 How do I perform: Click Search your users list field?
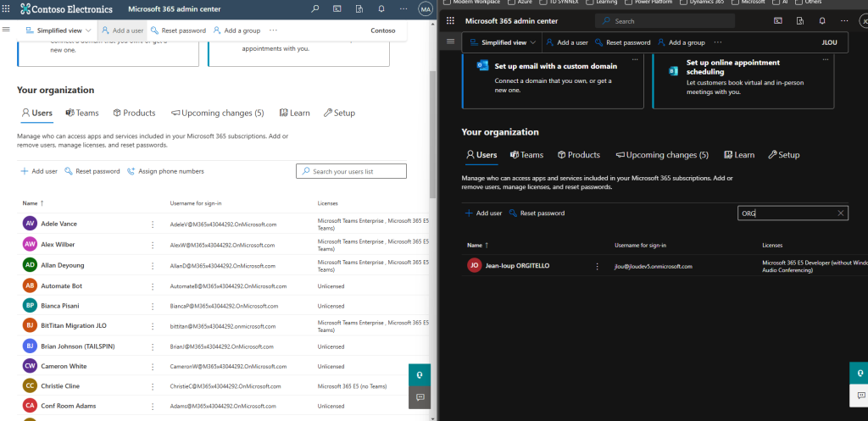pos(352,171)
